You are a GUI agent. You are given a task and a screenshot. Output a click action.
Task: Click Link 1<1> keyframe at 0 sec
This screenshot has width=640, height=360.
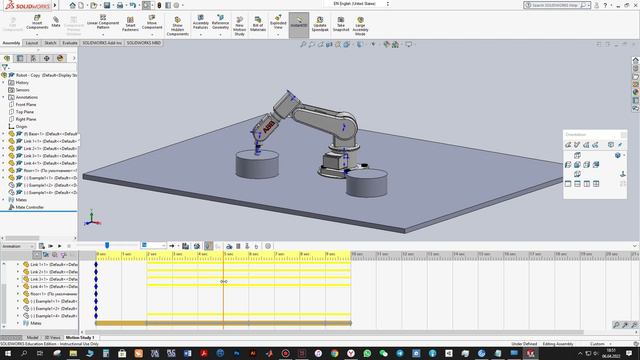[96, 264]
